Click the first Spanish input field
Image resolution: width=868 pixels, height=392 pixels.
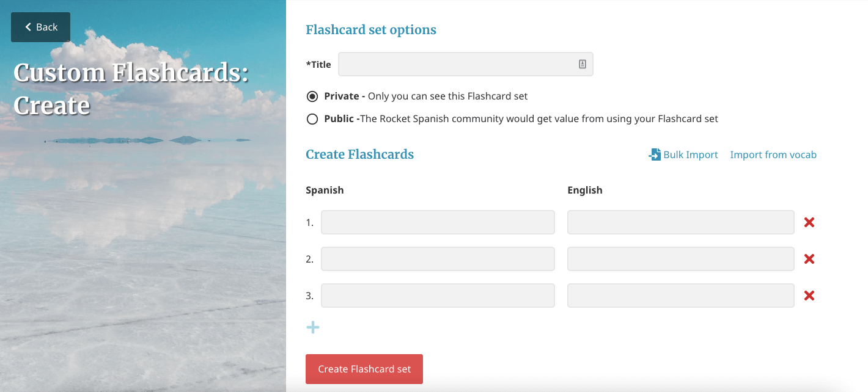(438, 222)
